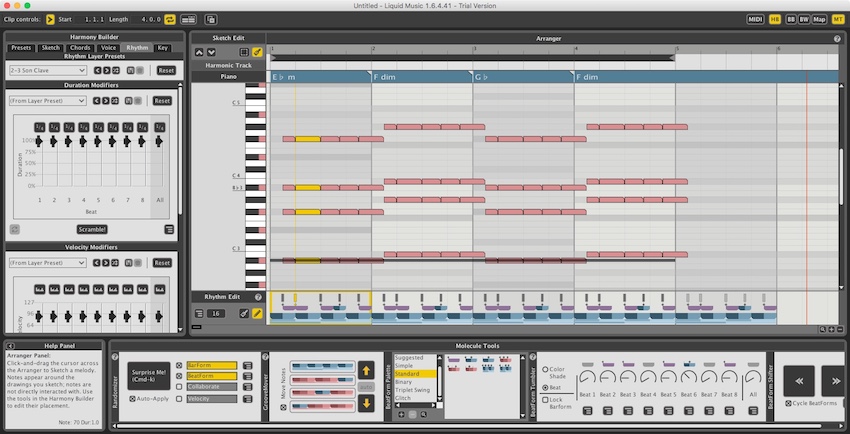850x434 pixels.
Task: Enable the Velocity checkbox in Randomizer
Action: [179, 399]
